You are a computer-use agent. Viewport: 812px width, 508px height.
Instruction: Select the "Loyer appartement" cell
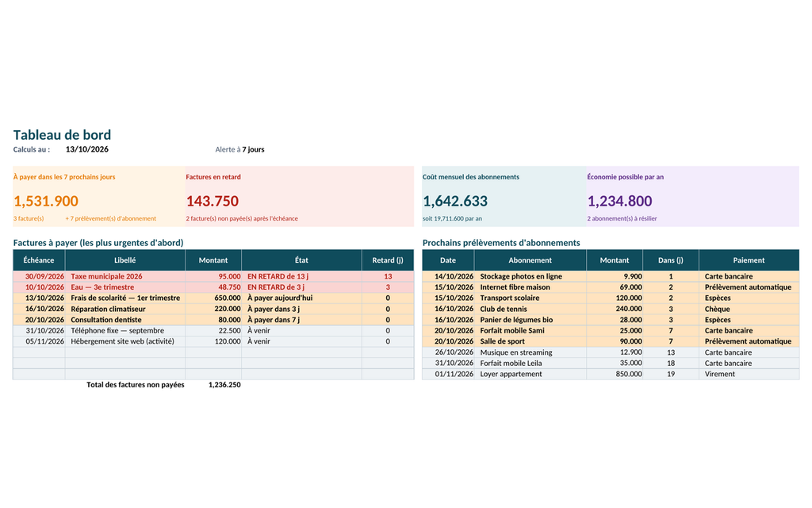530,375
